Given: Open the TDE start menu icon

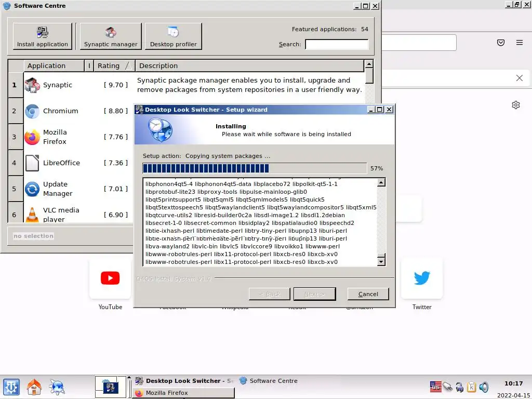Looking at the screenshot, I should coord(11,387).
